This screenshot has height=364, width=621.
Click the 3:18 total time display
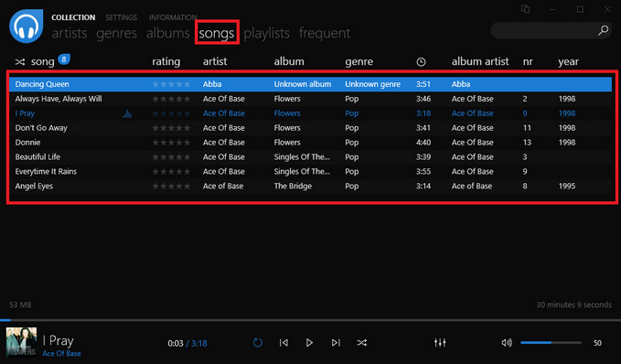[x=198, y=343]
